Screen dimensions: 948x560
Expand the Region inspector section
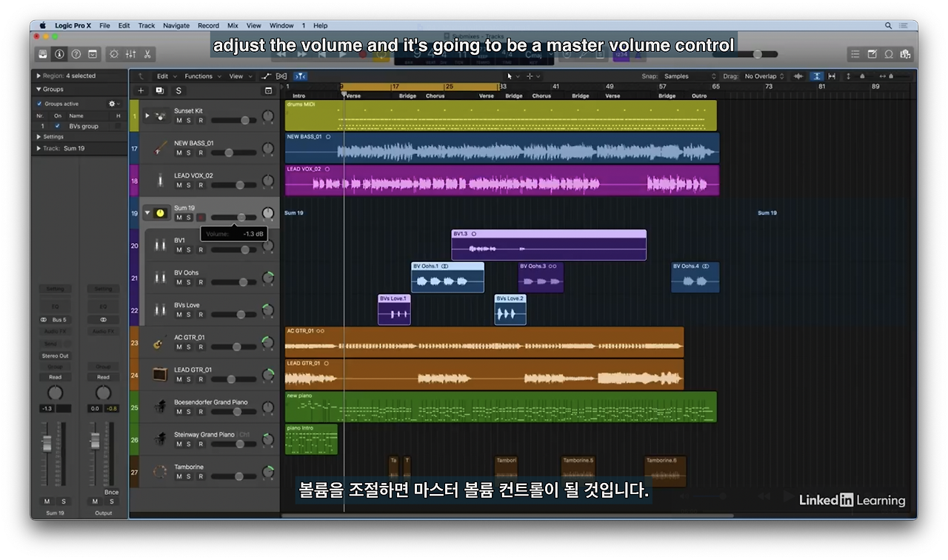click(x=39, y=76)
